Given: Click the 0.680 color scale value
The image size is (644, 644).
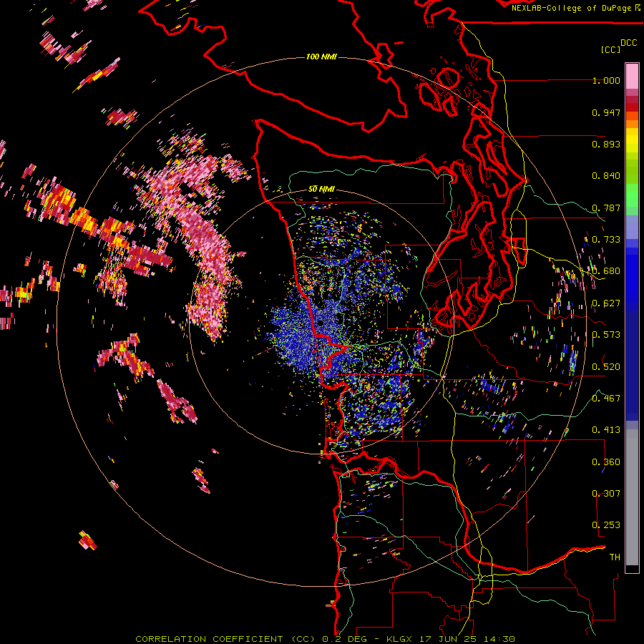Looking at the screenshot, I should click(606, 271).
